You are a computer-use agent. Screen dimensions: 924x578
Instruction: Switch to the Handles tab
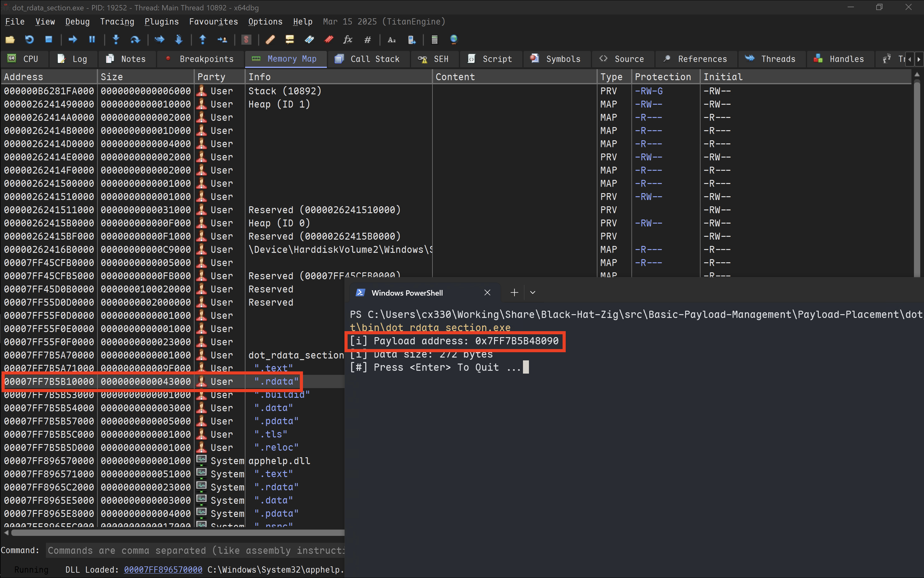coord(840,59)
